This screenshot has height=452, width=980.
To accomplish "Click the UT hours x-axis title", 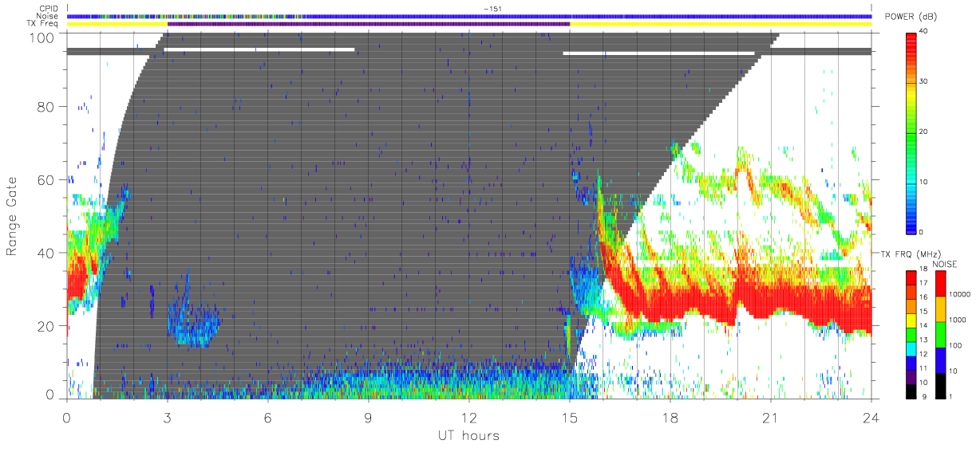I will click(468, 435).
